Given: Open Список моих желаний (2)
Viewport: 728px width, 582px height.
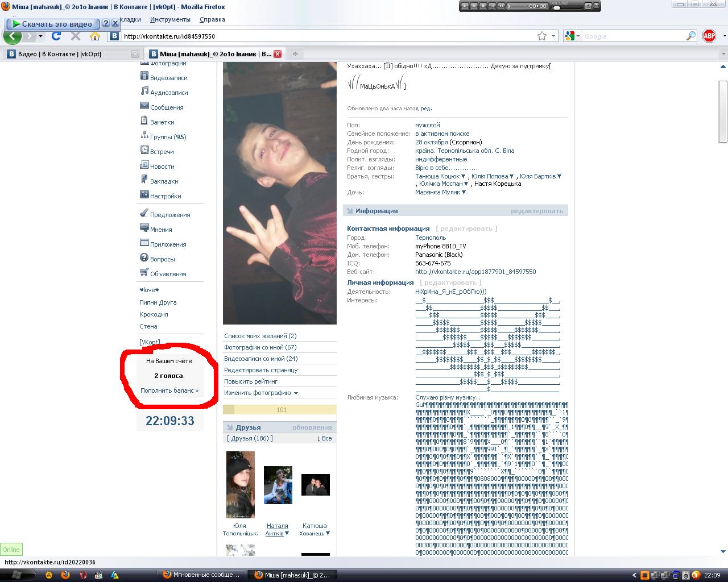Looking at the screenshot, I should click(x=260, y=336).
